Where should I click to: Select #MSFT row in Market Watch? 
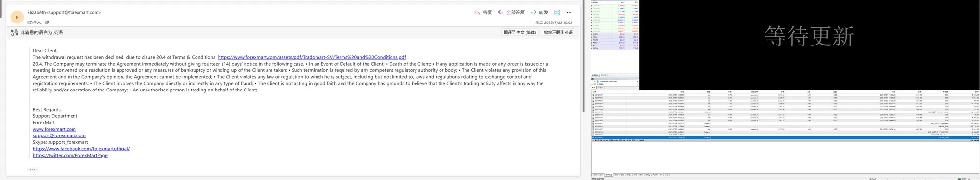pyautogui.click(x=614, y=43)
